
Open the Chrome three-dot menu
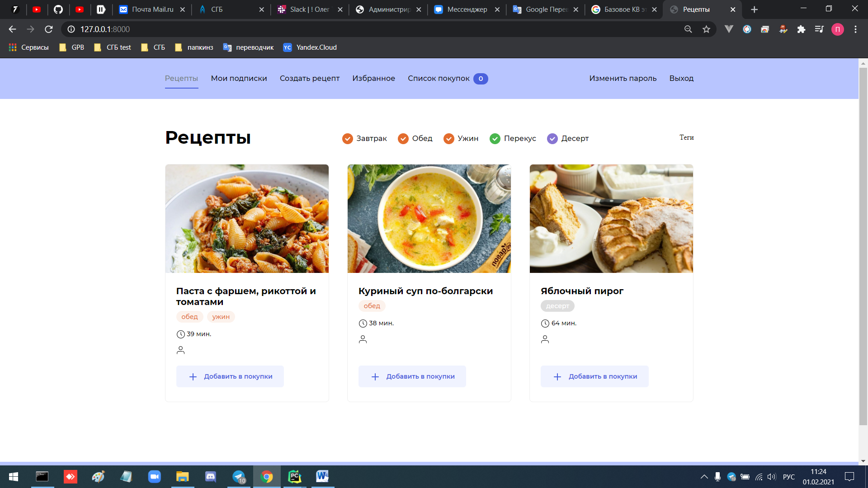[855, 29]
